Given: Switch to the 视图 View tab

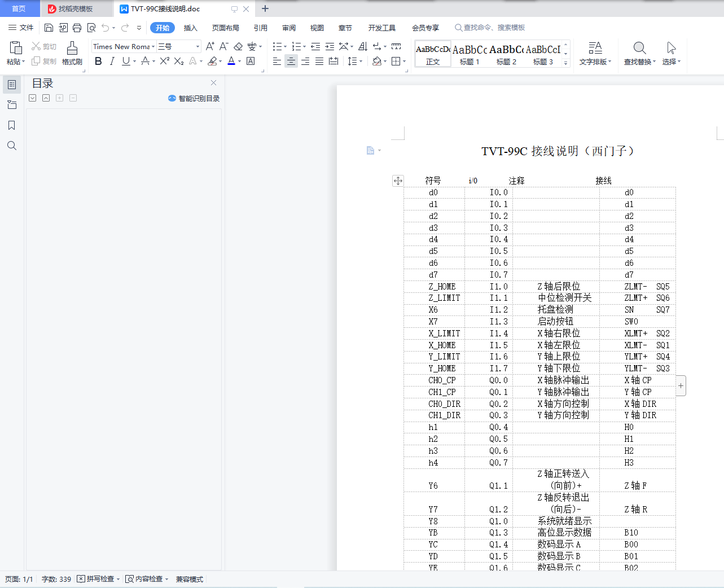Looking at the screenshot, I should click(x=317, y=28).
